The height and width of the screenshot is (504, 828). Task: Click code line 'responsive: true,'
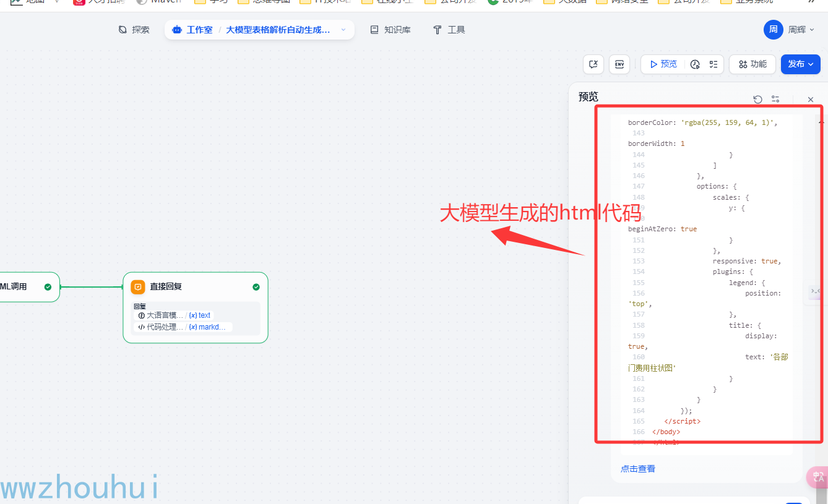(747, 261)
